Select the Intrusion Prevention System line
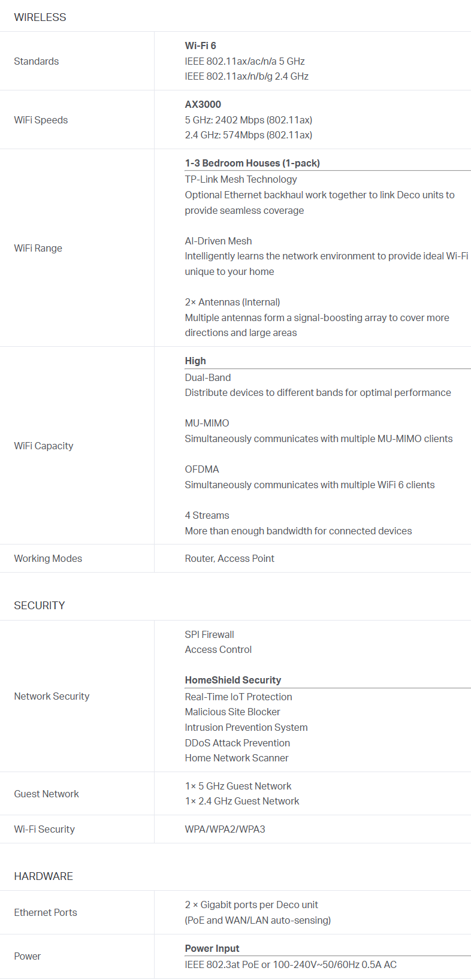This screenshot has width=471, height=980. click(246, 727)
